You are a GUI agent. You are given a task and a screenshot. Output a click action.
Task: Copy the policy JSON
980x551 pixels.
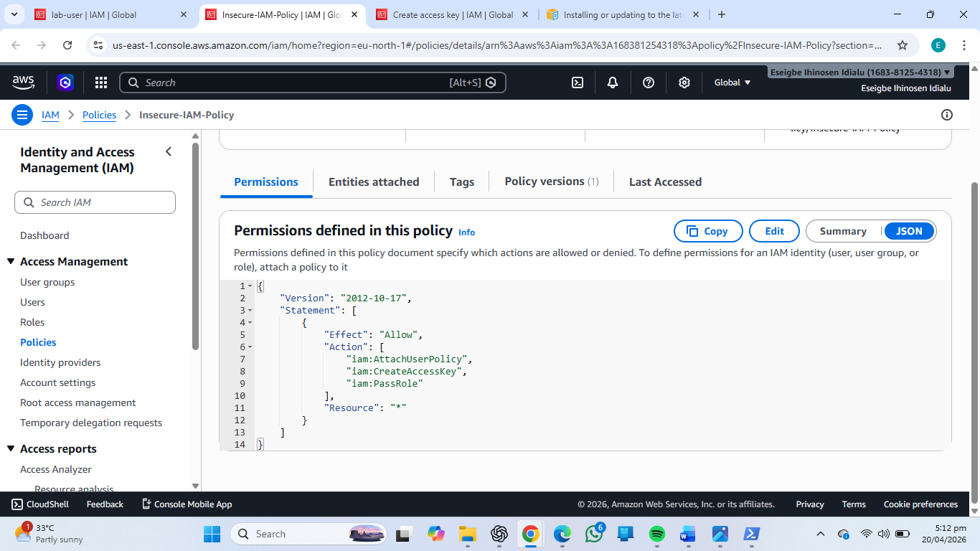pos(707,231)
